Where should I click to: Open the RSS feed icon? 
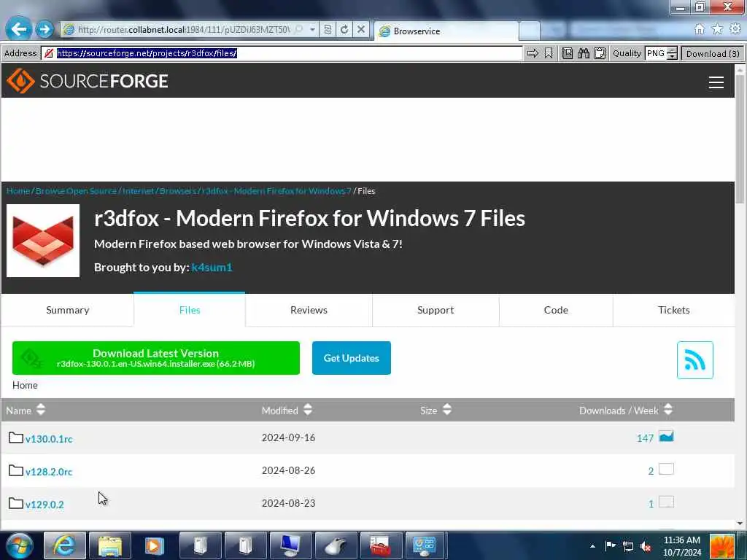694,360
